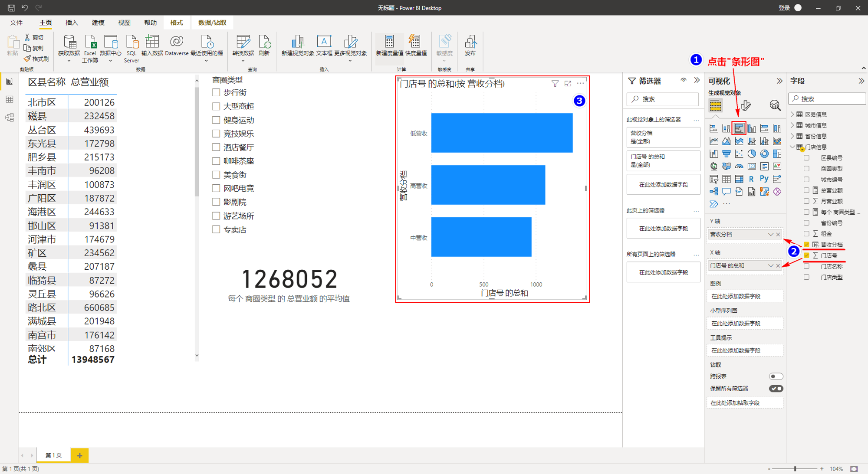
Task: Remove 营收分档 from the Y axis
Action: (778, 235)
